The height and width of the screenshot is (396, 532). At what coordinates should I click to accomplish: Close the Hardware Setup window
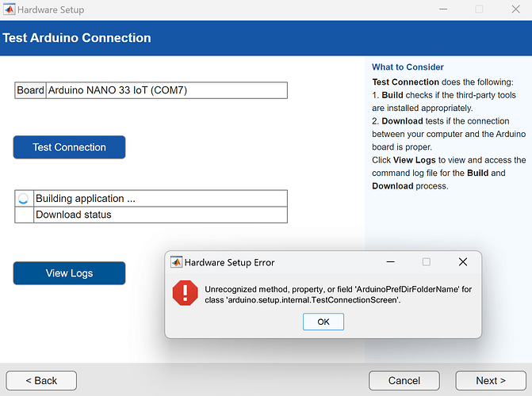pyautogui.click(x=515, y=10)
